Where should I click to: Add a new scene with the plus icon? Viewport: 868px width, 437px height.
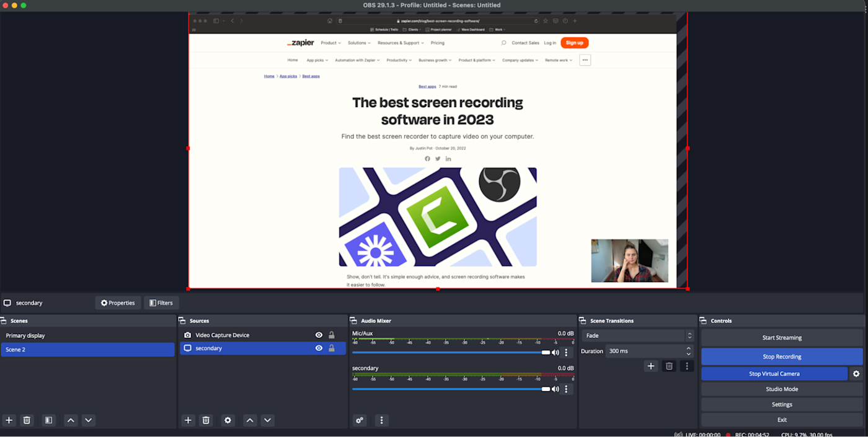9,420
